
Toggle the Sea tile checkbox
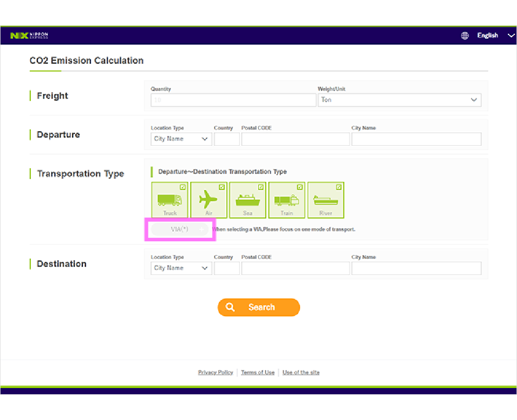click(261, 187)
